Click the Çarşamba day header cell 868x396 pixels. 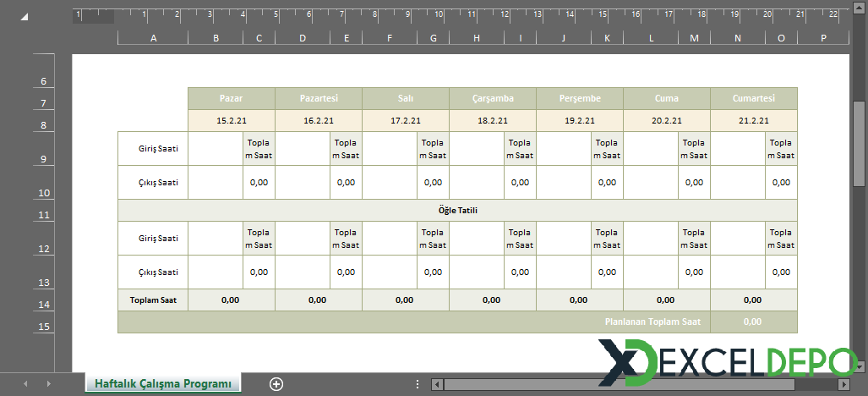(x=493, y=99)
